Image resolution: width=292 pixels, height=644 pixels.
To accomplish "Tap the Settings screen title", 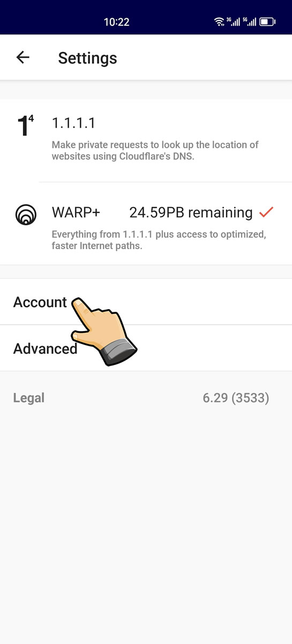I will [87, 58].
